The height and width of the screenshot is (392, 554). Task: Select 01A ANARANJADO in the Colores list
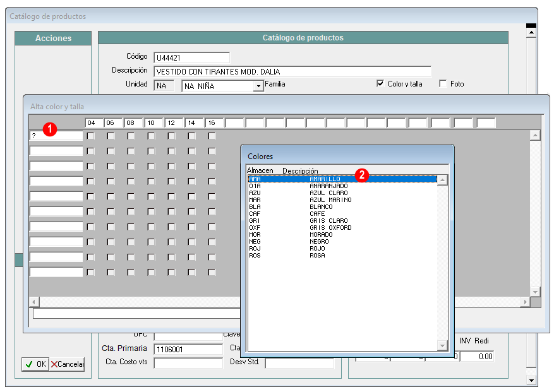click(x=342, y=186)
